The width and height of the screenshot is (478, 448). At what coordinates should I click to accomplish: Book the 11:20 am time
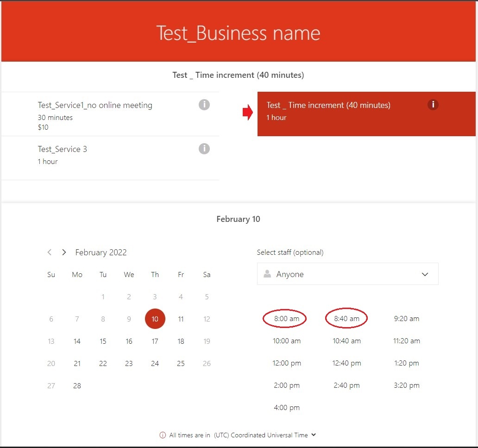point(407,341)
